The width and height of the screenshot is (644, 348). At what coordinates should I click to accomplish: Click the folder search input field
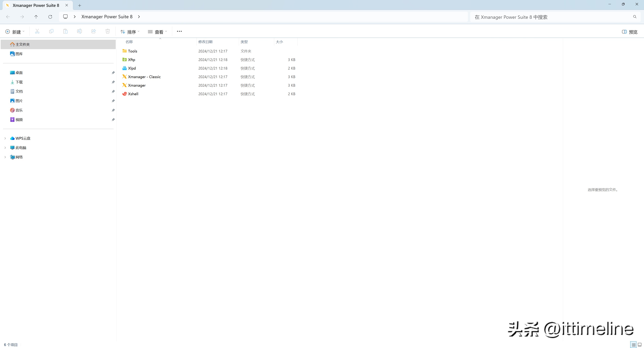point(550,17)
